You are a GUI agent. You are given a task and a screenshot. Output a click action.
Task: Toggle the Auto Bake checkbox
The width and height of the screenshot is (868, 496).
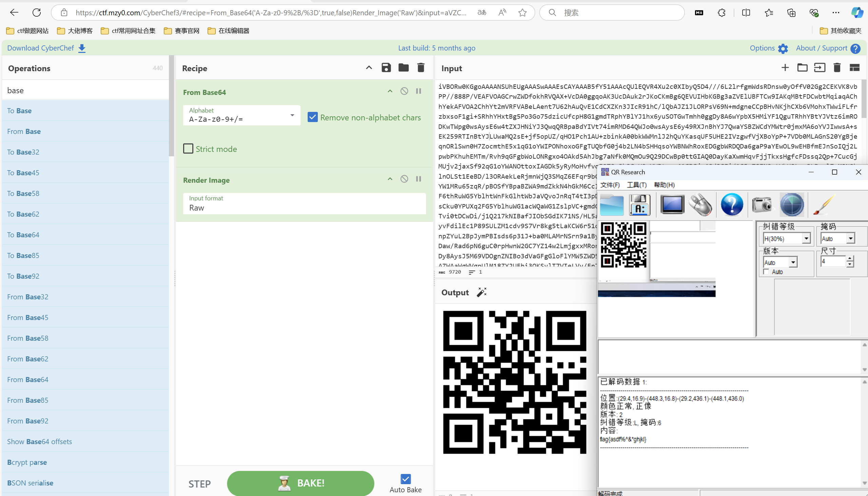(x=406, y=479)
